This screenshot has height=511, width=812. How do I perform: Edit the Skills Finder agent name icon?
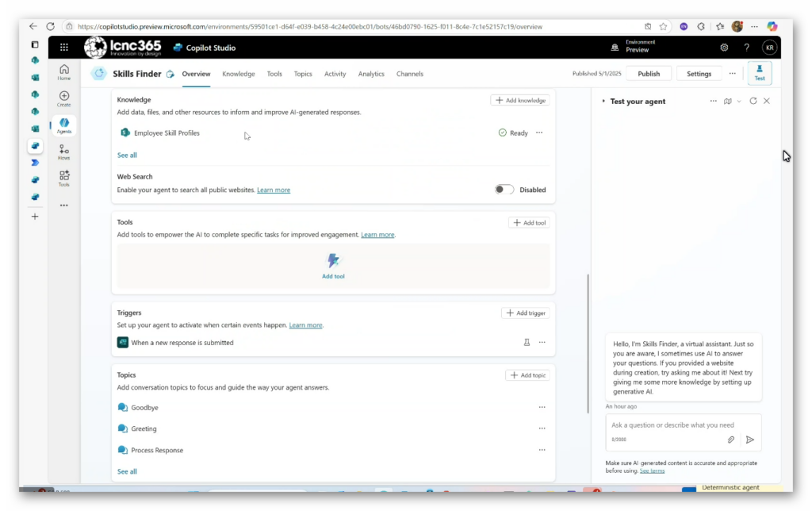pos(170,74)
